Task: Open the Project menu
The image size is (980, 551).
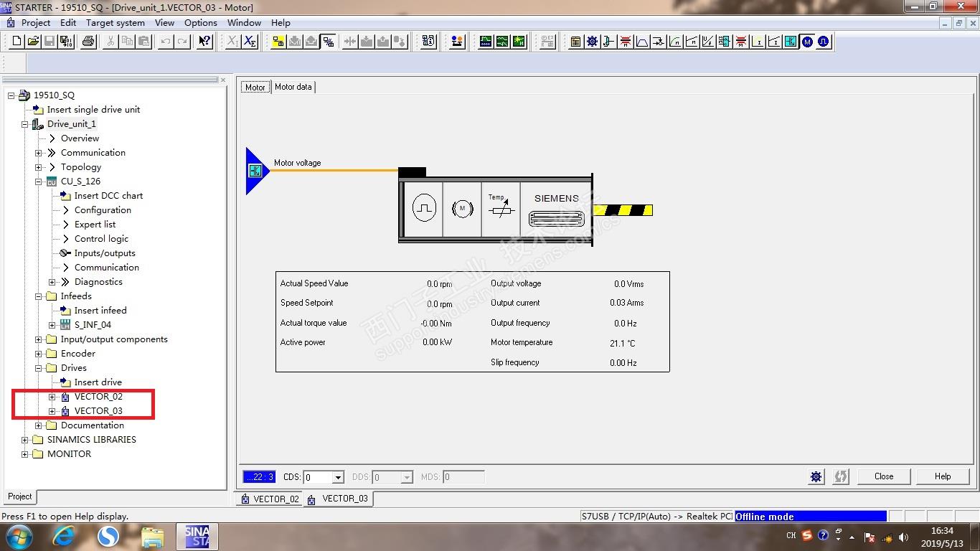Action: pyautogui.click(x=36, y=22)
